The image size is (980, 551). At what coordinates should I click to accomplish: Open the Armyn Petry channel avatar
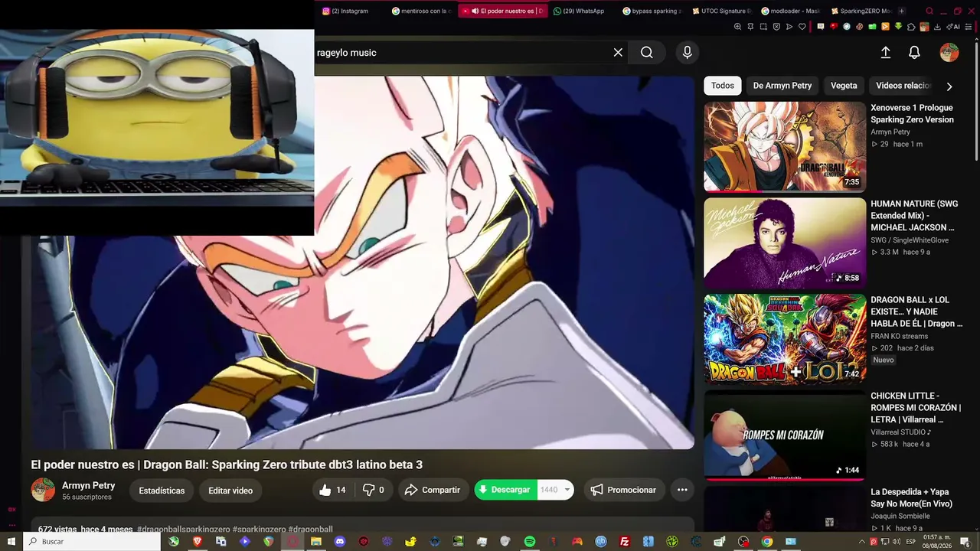point(43,490)
